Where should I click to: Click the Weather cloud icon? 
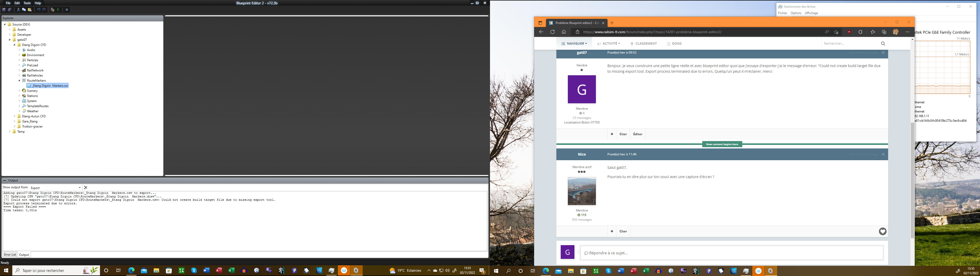click(x=24, y=111)
